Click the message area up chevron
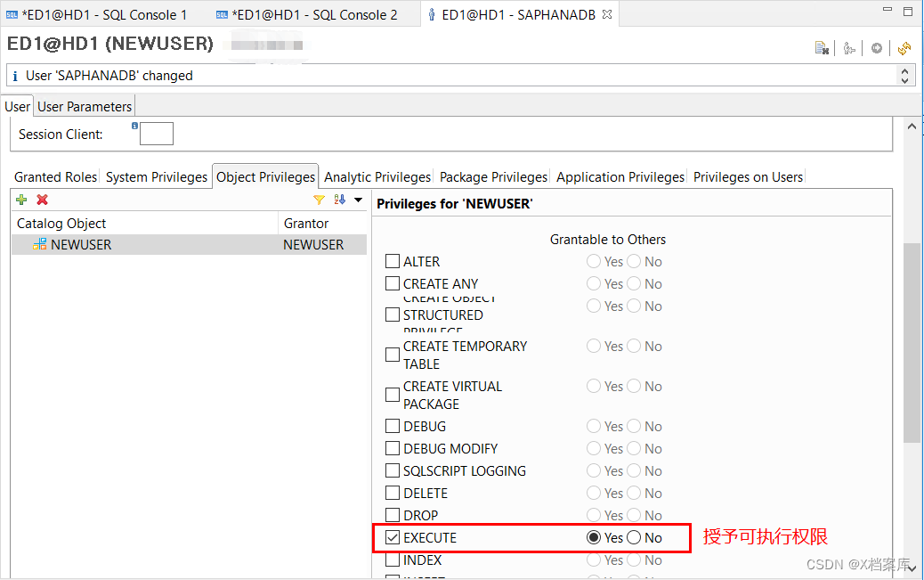This screenshot has width=924, height=580. 904,70
